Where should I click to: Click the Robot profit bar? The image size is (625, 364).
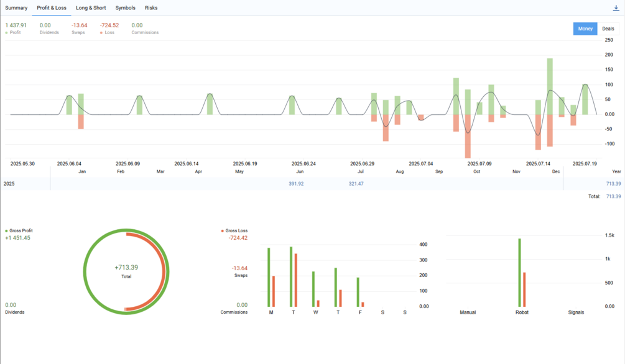(x=520, y=273)
